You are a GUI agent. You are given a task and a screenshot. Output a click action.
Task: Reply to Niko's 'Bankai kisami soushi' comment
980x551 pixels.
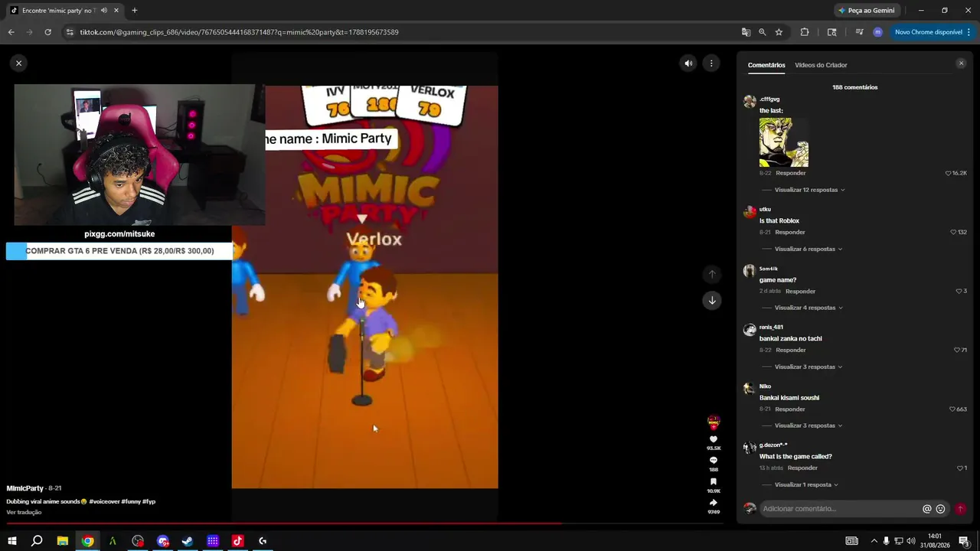790,409
